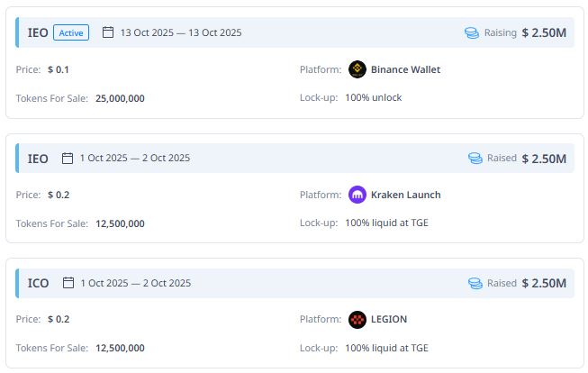Image resolution: width=588 pixels, height=373 pixels.
Task: Click coins icon in the ICO header
Action: tap(475, 283)
